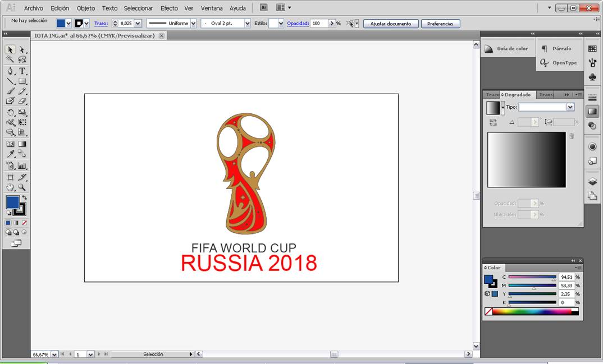Viewport: 603px width, 364px height.
Task: Expand the stroke weight dropdown
Action: [x=138, y=24]
